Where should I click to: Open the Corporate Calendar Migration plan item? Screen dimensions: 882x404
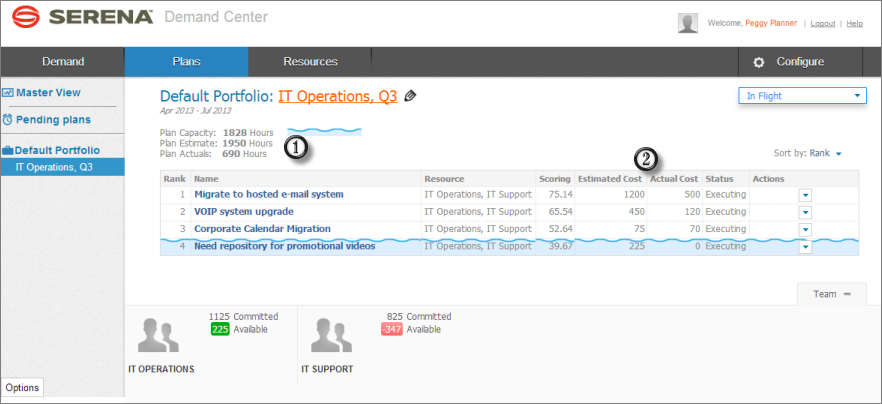[x=254, y=229]
